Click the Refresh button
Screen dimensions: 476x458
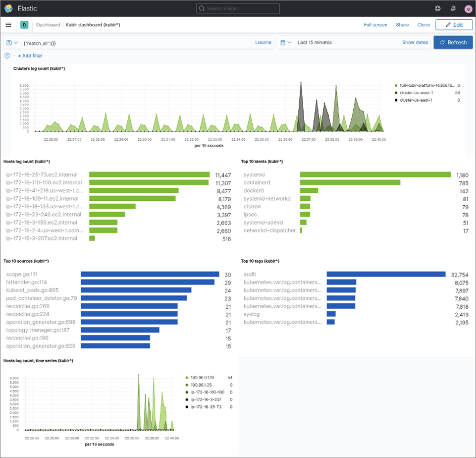click(453, 42)
